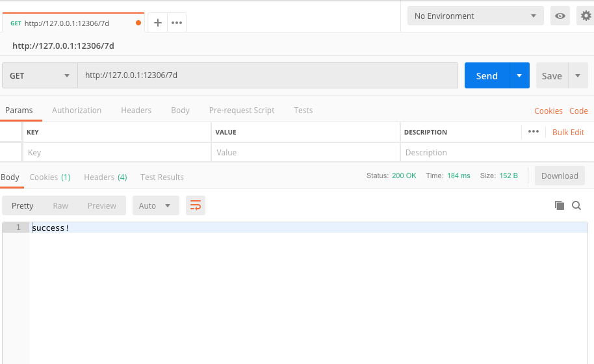Image resolution: width=594 pixels, height=364 pixels.
Task: Switch response view to Preview
Action: point(101,205)
